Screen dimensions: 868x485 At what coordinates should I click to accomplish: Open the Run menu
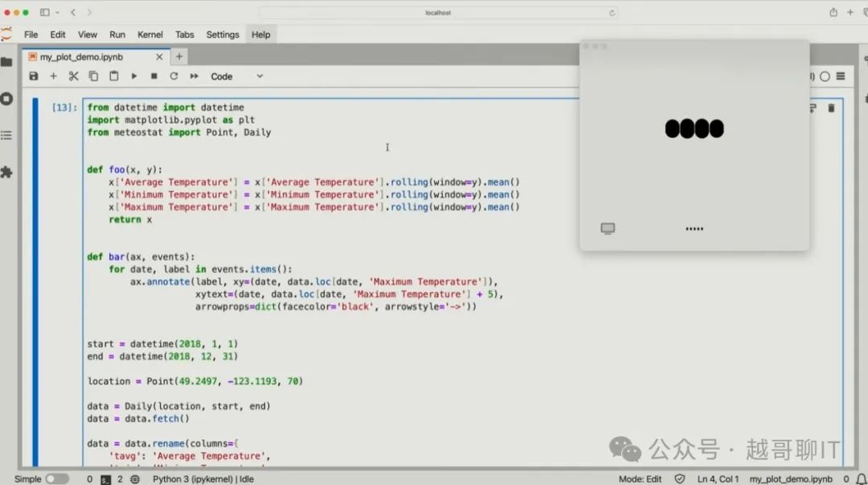click(117, 35)
